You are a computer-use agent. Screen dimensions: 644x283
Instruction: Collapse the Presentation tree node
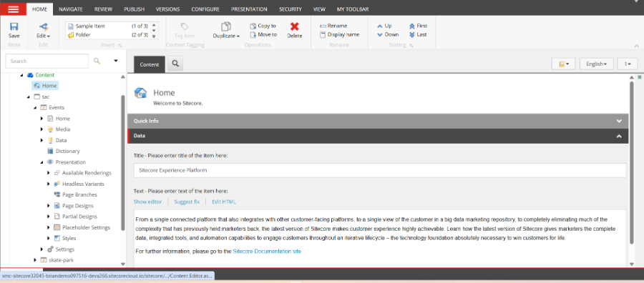[42, 162]
